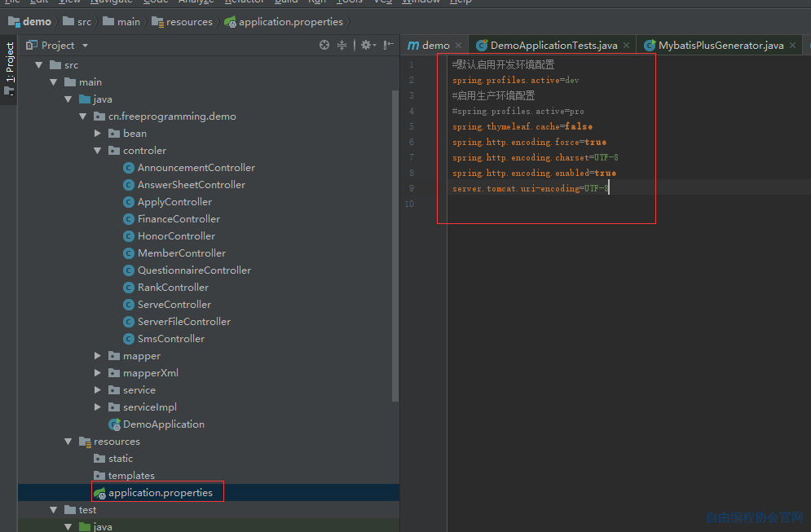This screenshot has width=811, height=532.
Task: Collapse the controler package
Action: coord(97,151)
